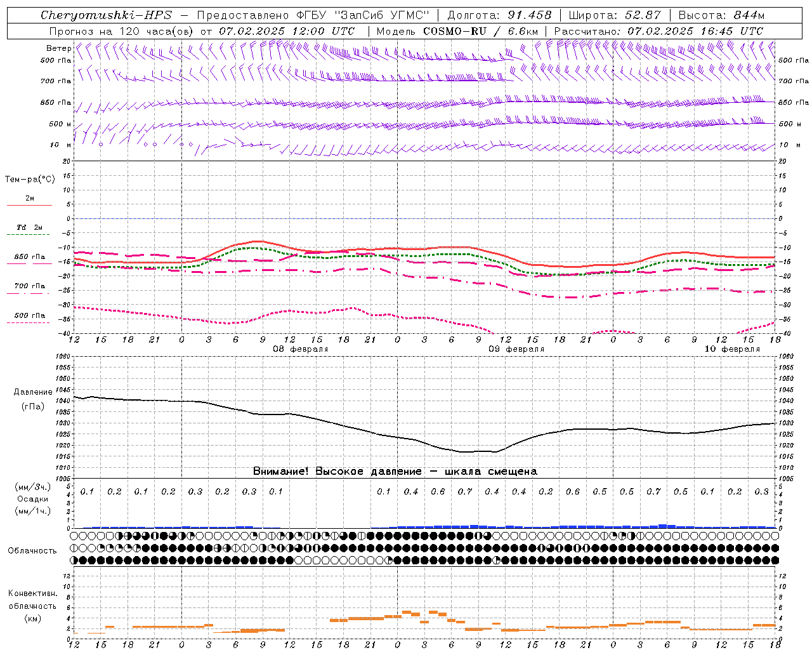Click the Давление pressure label
812x650 pixels.
tap(33, 392)
